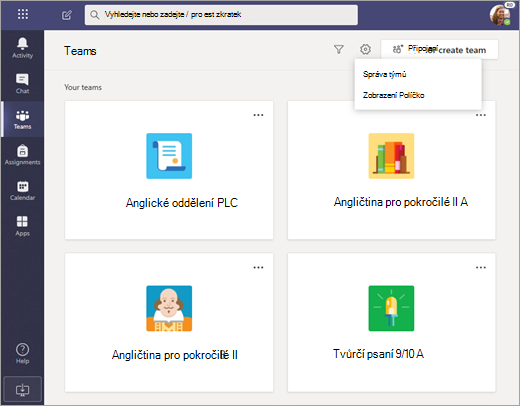Go to Chat in sidebar
The width and height of the screenshot is (520, 406).
pyautogui.click(x=22, y=84)
